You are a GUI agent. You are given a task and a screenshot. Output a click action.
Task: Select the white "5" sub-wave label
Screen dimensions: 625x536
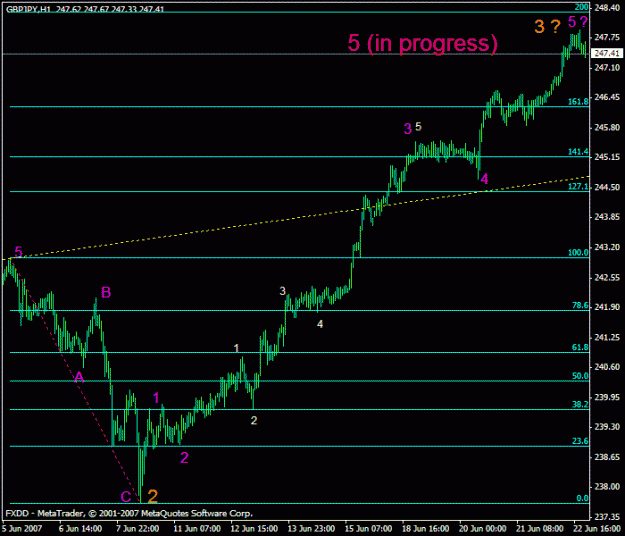pyautogui.click(x=418, y=127)
